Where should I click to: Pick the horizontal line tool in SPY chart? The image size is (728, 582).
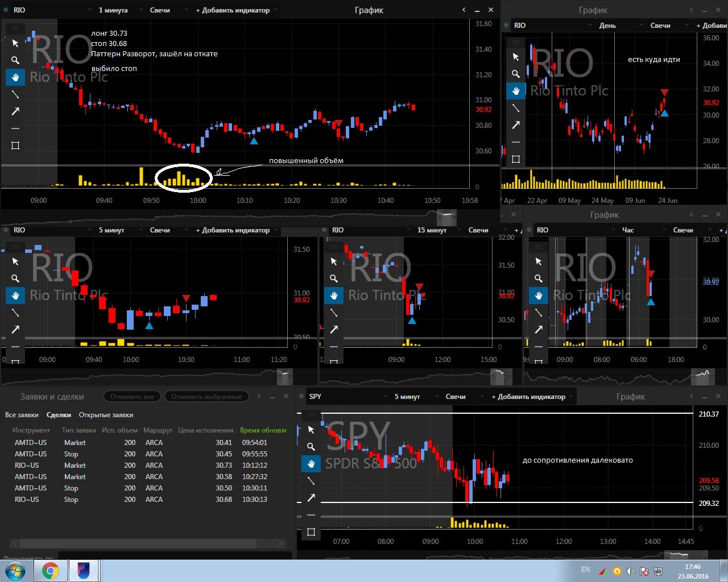pyautogui.click(x=311, y=515)
